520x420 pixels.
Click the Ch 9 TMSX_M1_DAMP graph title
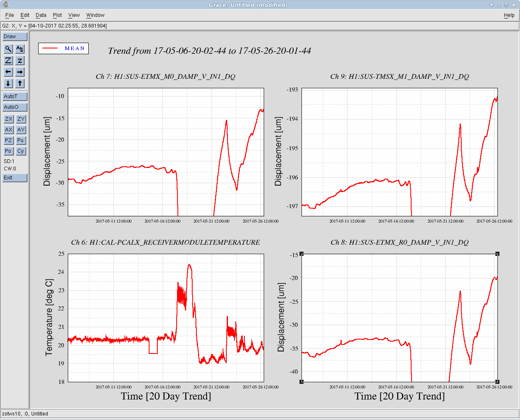coord(400,76)
